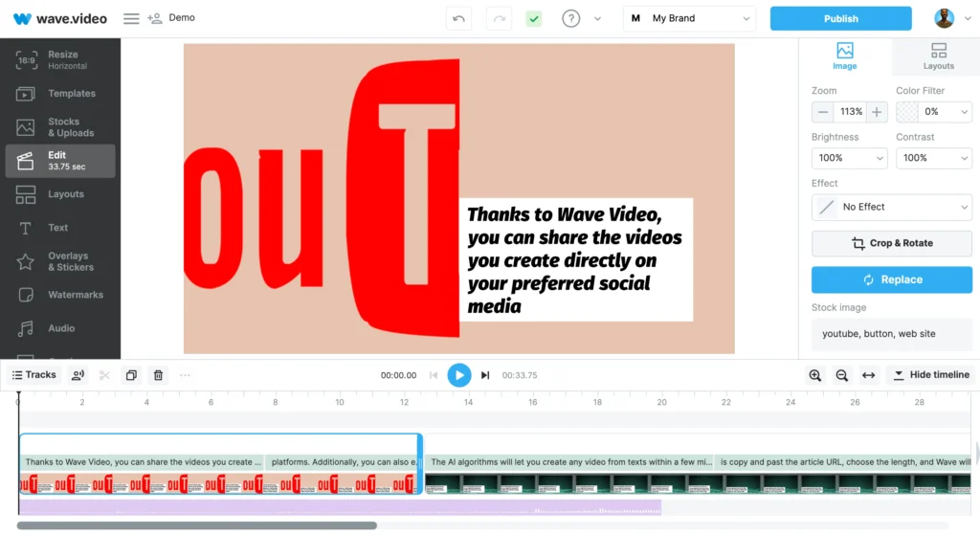Redo the last action

point(499,19)
